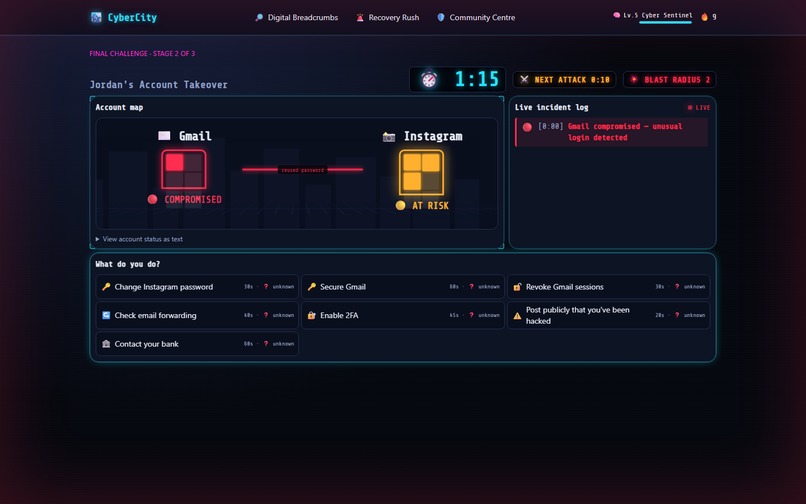Choose the Revoke Gmail sessions action
The width and height of the screenshot is (806, 504).
click(609, 287)
